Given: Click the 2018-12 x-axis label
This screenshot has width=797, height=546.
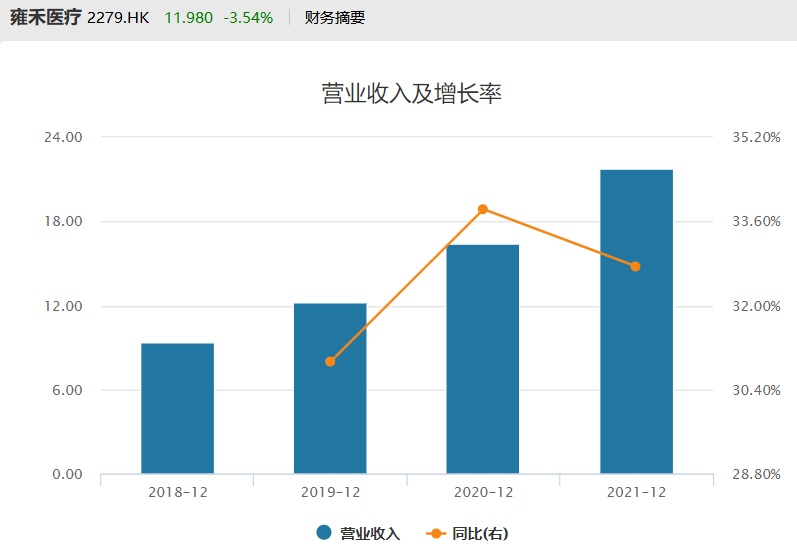Looking at the screenshot, I should pyautogui.click(x=177, y=492).
